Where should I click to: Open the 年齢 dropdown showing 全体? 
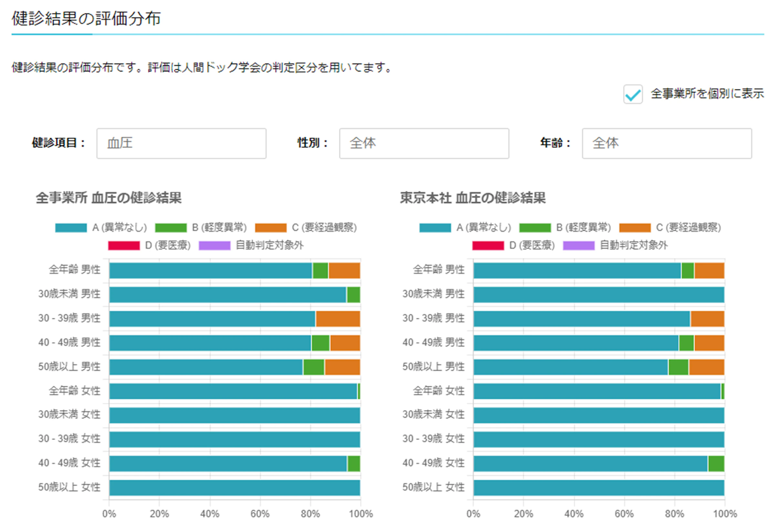point(666,143)
